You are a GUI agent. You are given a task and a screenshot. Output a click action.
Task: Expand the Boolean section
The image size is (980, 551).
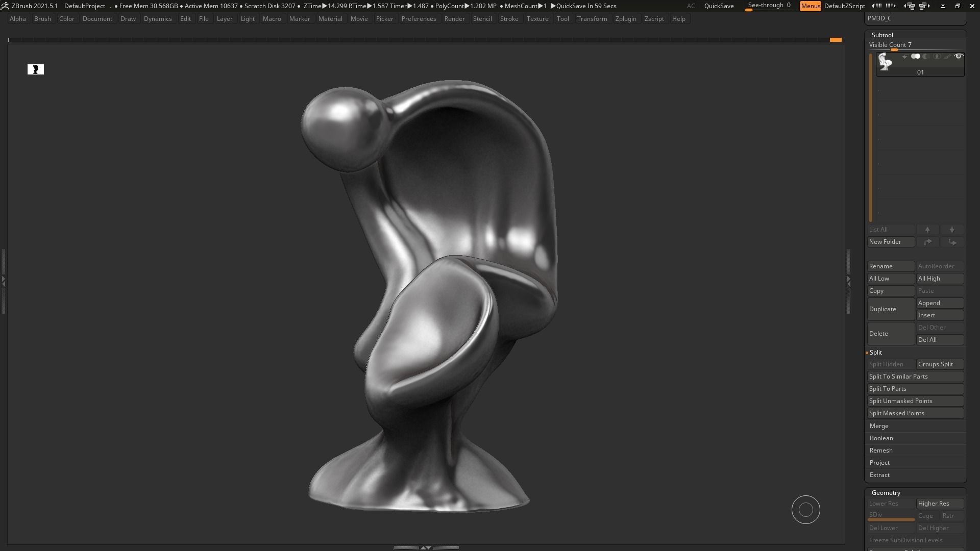point(881,438)
